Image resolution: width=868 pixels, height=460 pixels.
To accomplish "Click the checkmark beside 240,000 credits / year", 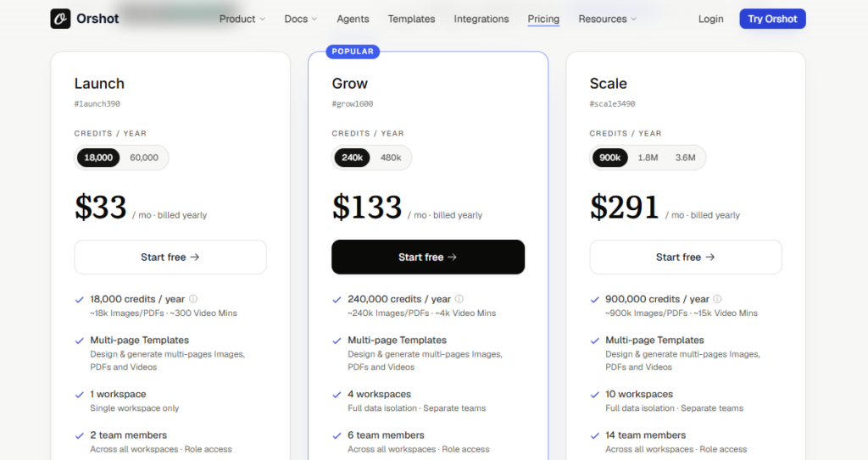I will [337, 300].
